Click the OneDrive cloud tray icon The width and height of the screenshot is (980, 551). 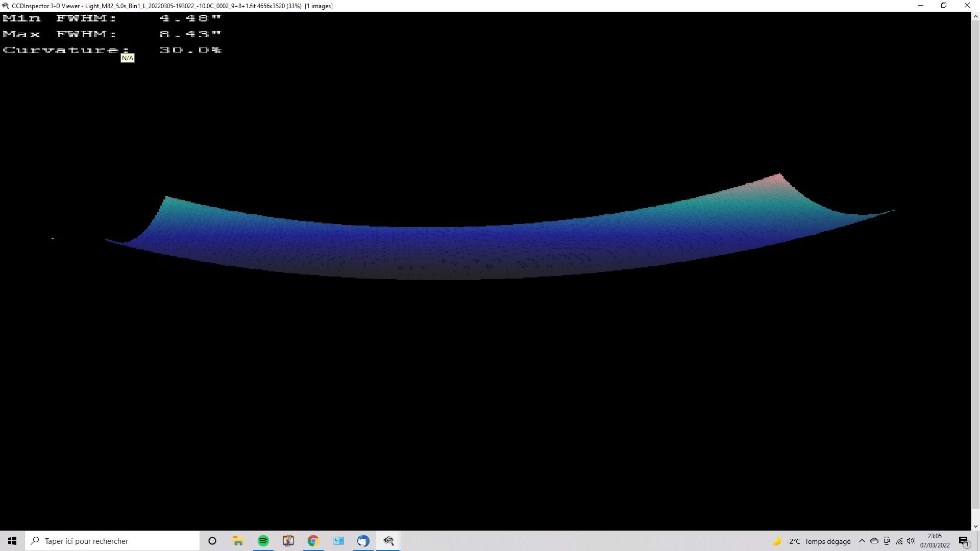pos(874,541)
